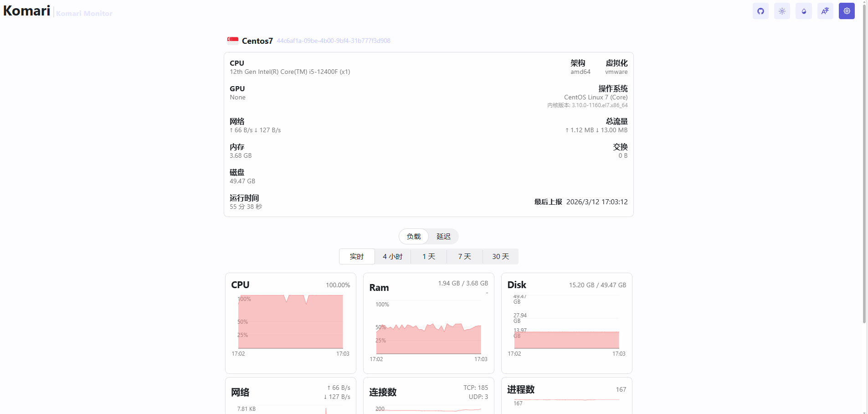Open the language translation menu icon

[x=825, y=11]
